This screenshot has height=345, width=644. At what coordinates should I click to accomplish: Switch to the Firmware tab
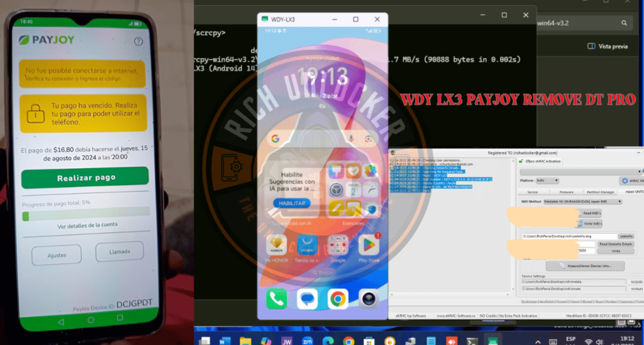(x=566, y=192)
